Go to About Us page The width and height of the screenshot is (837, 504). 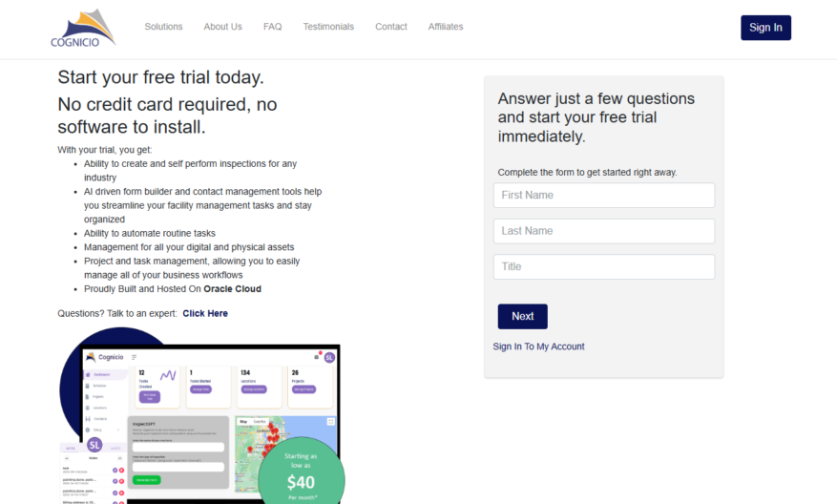coord(222,27)
